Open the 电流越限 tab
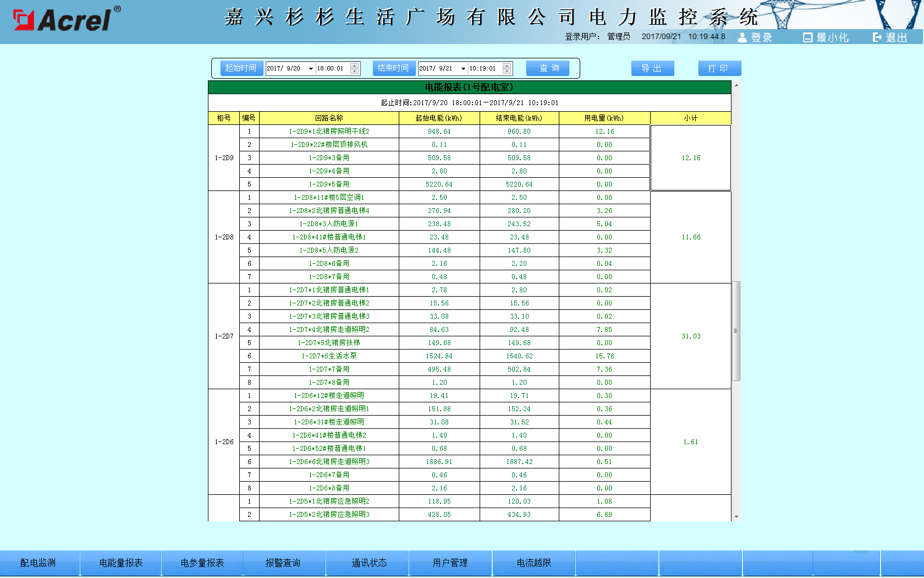Viewport: 924px width, 578px height. click(533, 563)
